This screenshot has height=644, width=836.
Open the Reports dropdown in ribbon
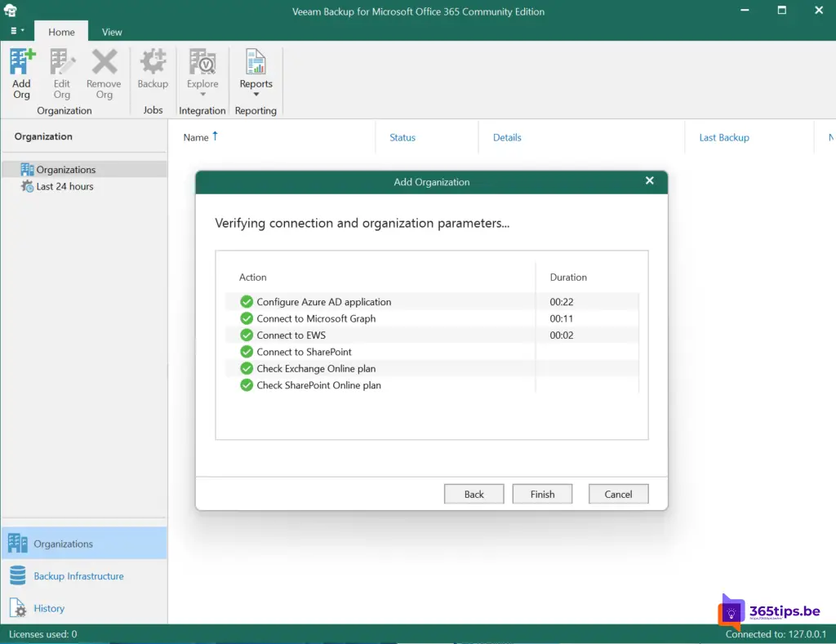click(x=256, y=73)
